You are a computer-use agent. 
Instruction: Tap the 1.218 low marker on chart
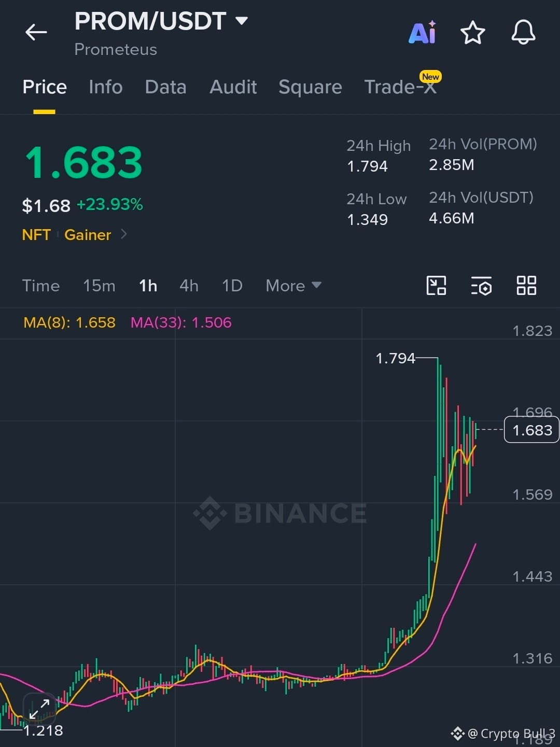point(43,730)
